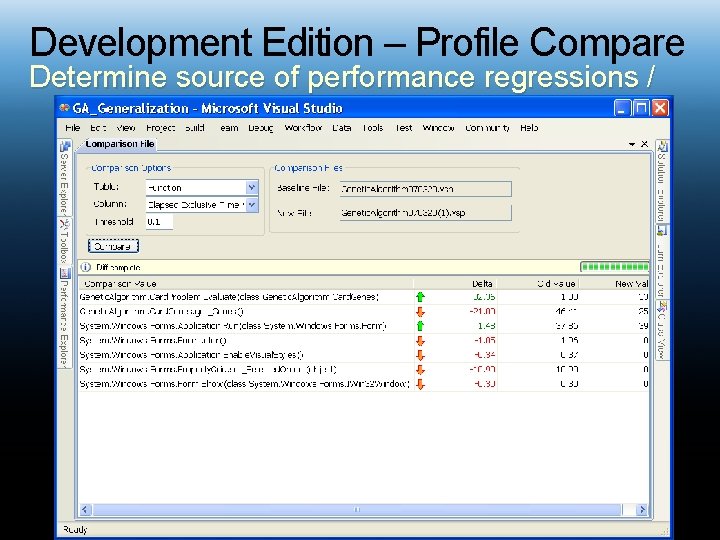Screen dimensions: 720x540
Task: Click the -0.34 delta value
Action: pos(484,355)
